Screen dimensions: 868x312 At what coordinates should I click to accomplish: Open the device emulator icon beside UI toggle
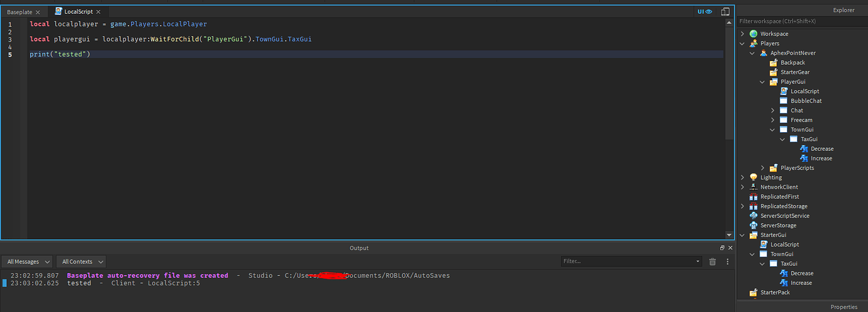(725, 11)
